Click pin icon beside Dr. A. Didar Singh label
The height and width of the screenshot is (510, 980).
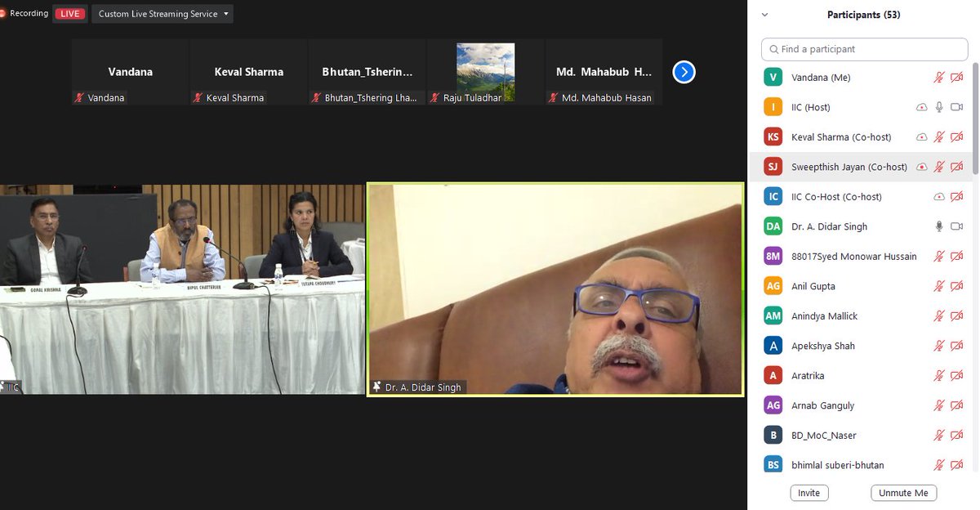pyautogui.click(x=376, y=387)
